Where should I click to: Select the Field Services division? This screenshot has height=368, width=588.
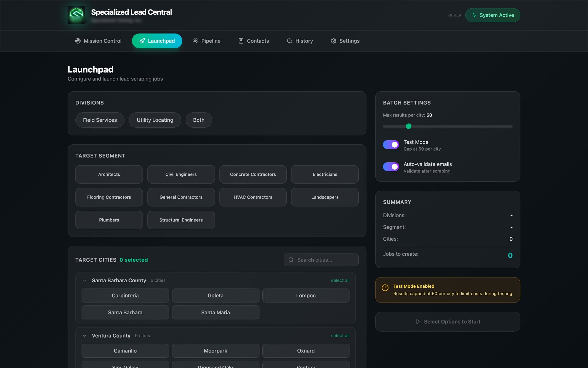(100, 120)
